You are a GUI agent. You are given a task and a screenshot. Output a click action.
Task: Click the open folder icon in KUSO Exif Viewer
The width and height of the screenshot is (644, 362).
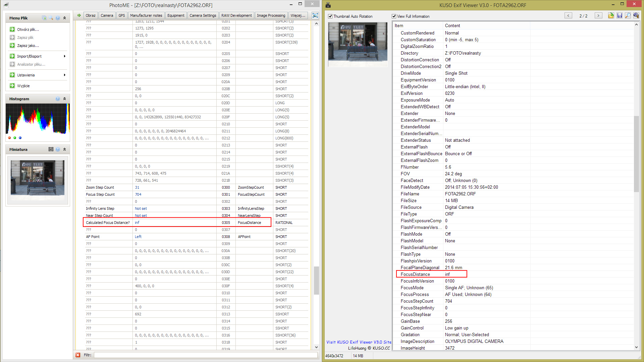[x=611, y=16]
